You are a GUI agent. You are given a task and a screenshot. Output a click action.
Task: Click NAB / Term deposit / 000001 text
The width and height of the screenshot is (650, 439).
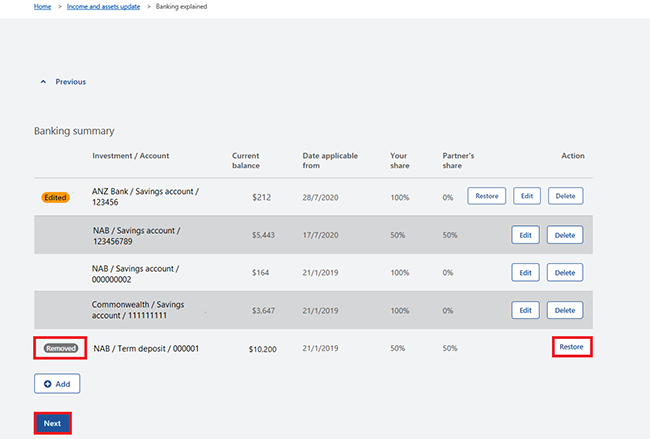[146, 349]
